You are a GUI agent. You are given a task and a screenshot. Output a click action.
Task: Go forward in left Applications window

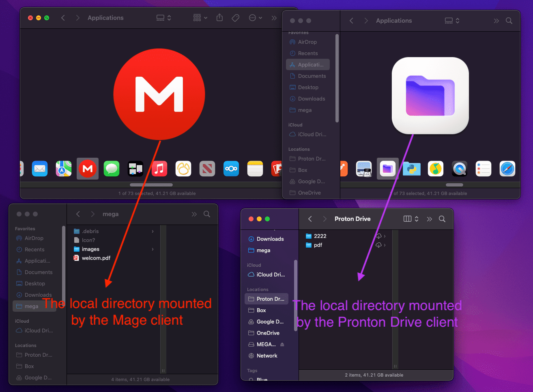point(77,18)
